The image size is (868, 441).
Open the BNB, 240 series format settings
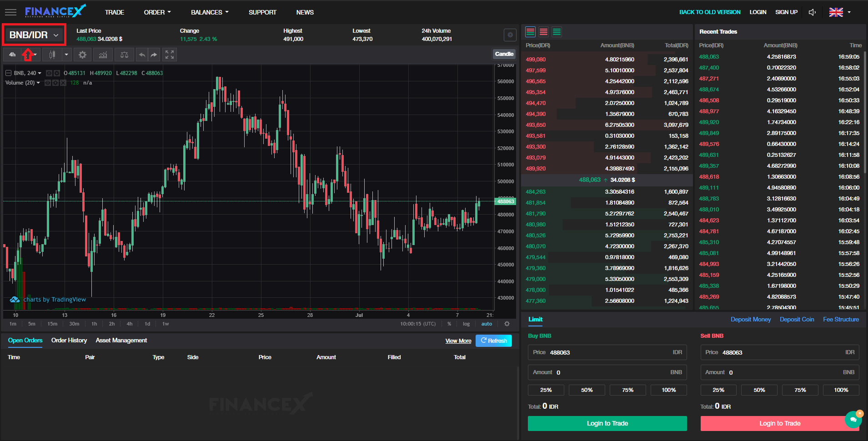[x=56, y=73]
